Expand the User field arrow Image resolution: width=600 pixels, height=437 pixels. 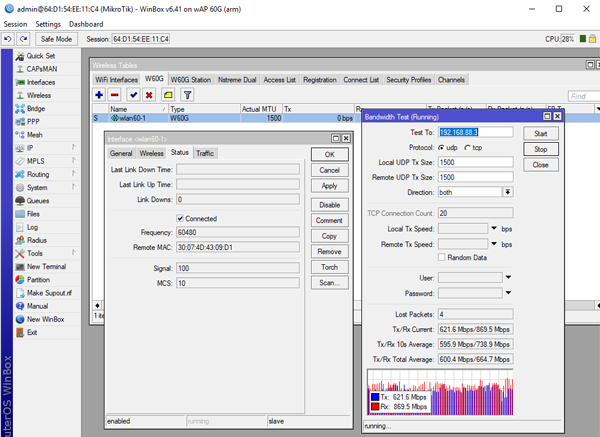(x=508, y=277)
